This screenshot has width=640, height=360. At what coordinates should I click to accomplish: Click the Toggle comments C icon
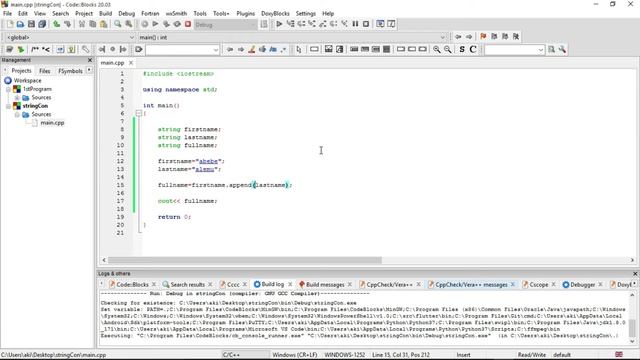point(473,49)
